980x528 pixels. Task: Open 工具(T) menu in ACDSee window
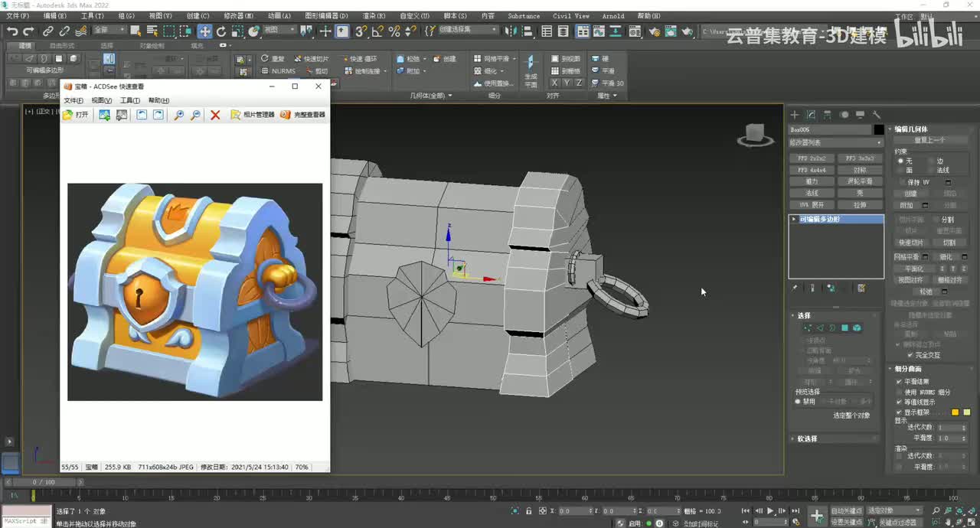tap(129, 100)
